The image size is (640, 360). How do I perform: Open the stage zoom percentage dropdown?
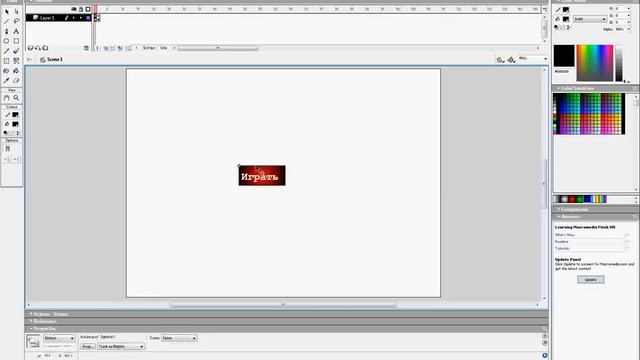(x=545, y=59)
